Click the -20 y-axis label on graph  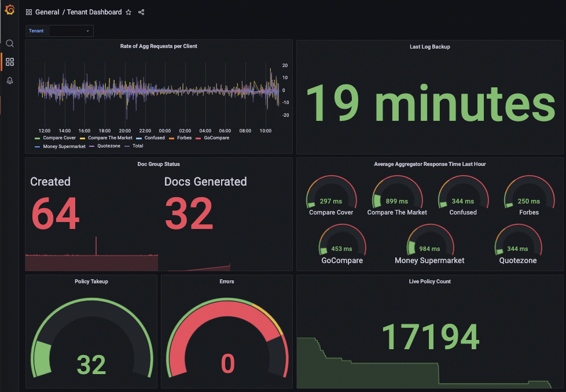click(285, 115)
